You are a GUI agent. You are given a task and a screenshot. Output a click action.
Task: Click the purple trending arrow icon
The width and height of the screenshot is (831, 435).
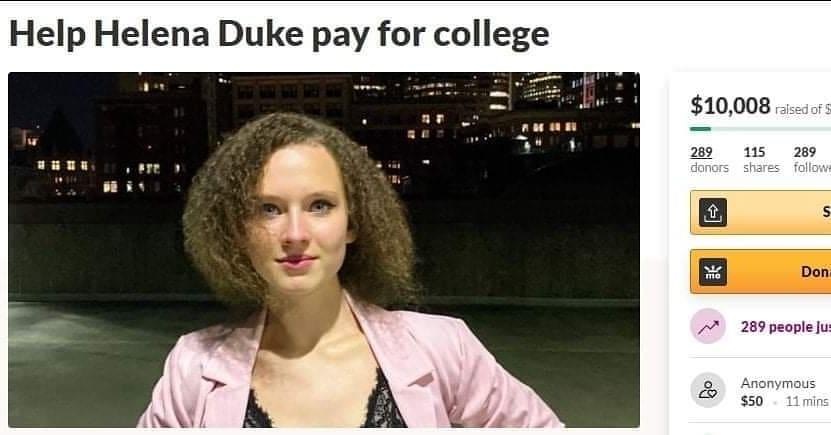[x=708, y=326]
